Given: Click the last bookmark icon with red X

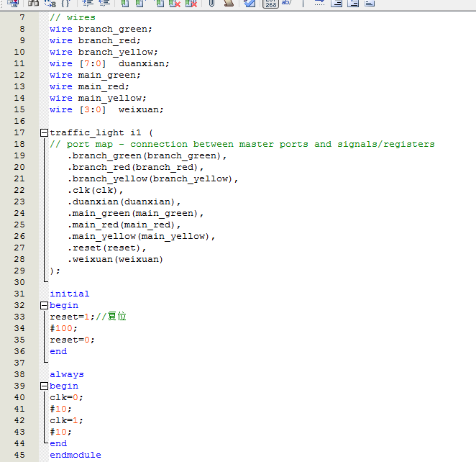Looking at the screenshot, I should [x=191, y=3].
